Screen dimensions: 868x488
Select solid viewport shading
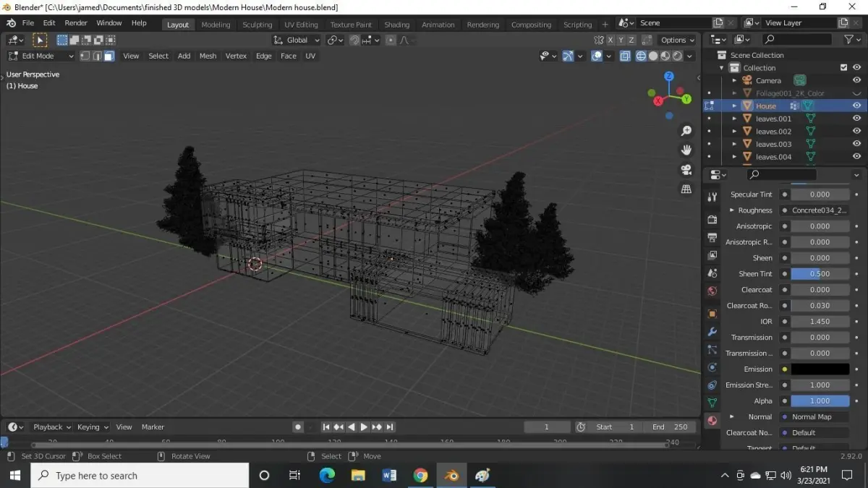pos(653,56)
